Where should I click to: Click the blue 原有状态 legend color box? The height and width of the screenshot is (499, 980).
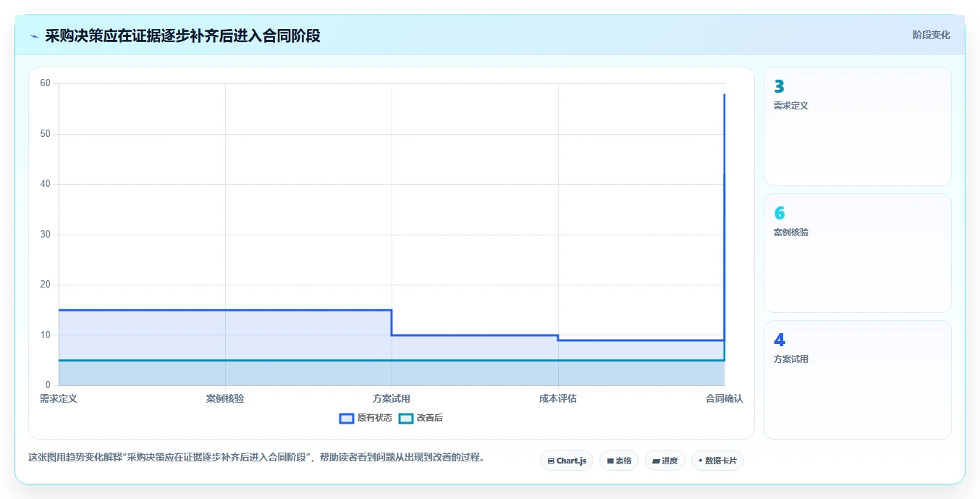(347, 418)
